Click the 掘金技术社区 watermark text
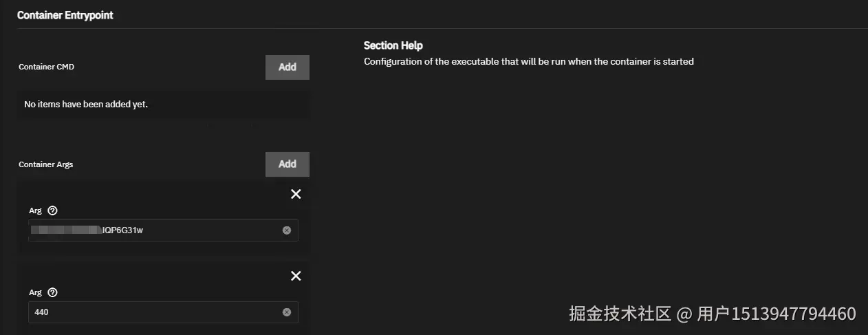The height and width of the screenshot is (335, 868). coord(619,314)
